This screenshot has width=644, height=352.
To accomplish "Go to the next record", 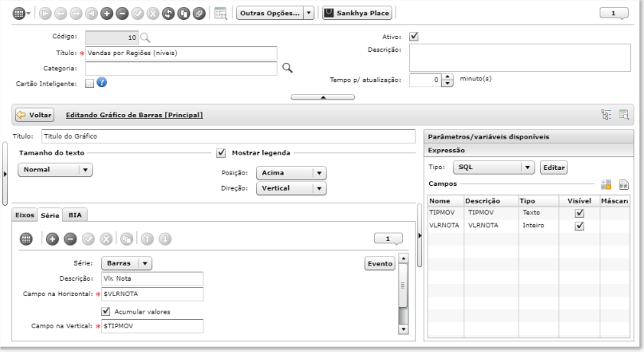I will pos(76,14).
